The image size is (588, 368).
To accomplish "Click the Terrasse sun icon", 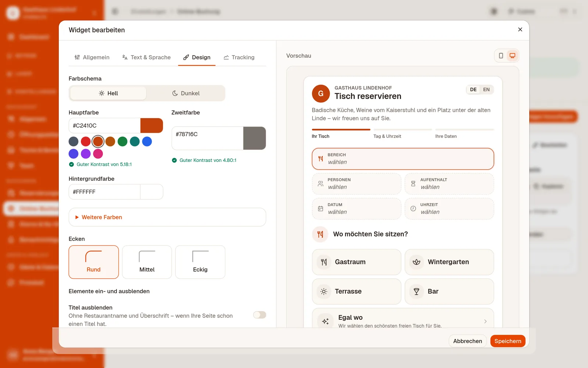I will pyautogui.click(x=324, y=291).
